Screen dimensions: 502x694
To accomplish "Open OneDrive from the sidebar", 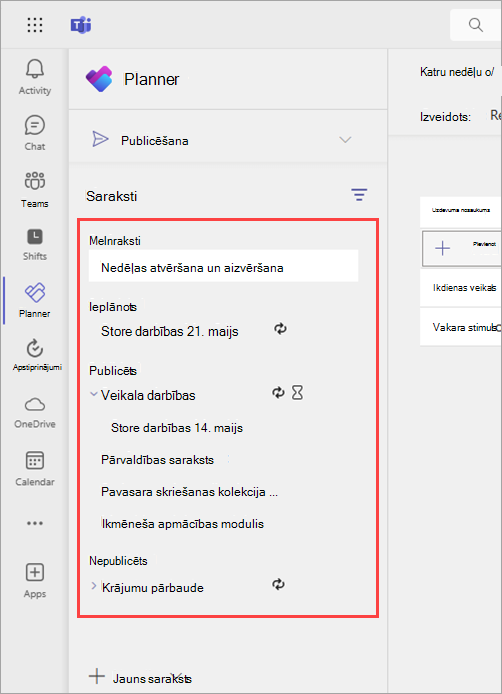I will [35, 413].
